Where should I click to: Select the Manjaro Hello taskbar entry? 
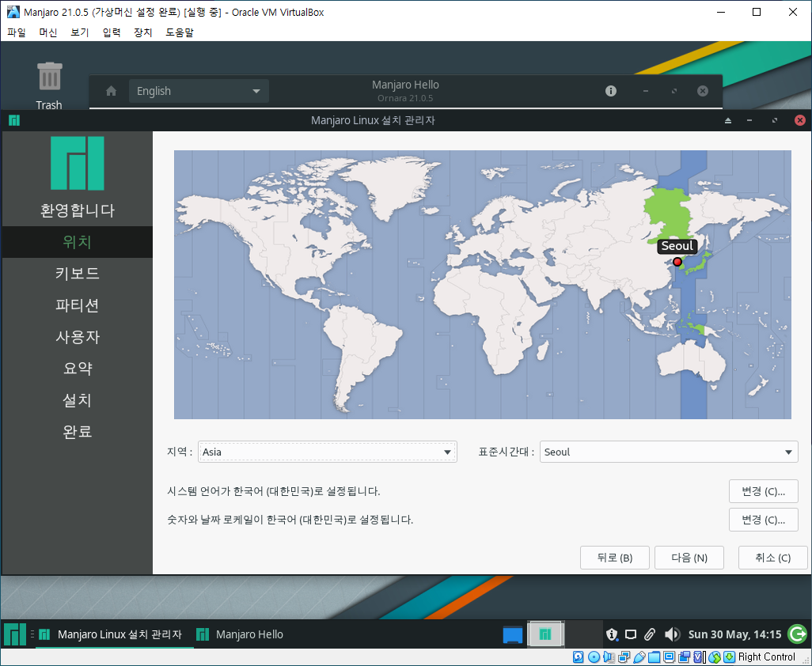click(x=241, y=634)
